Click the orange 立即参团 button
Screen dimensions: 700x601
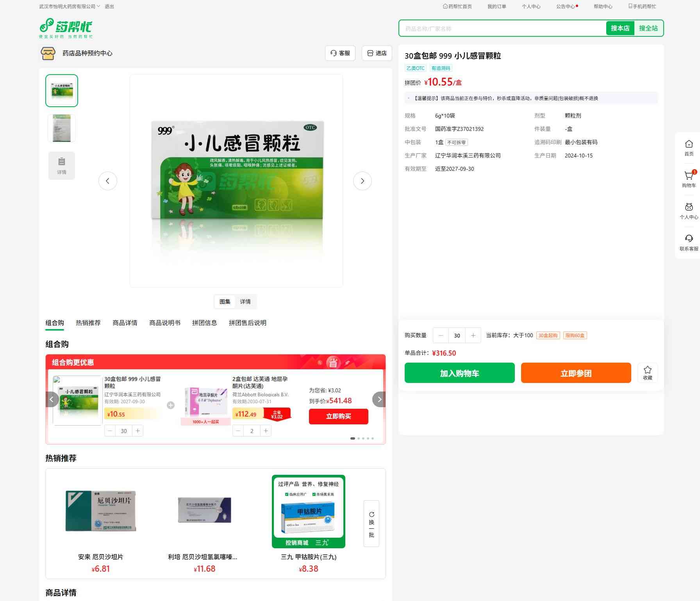pos(576,373)
